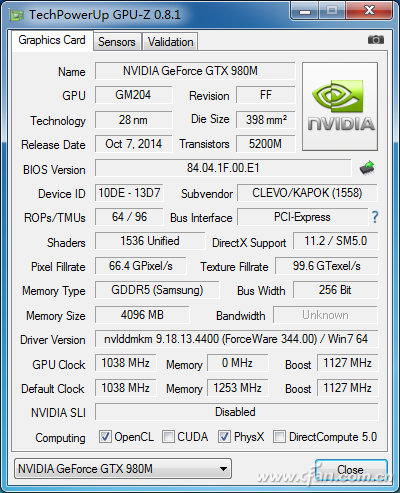Click the Default Clock field 1038 MHz
This screenshot has height=493, width=400.
tap(125, 388)
